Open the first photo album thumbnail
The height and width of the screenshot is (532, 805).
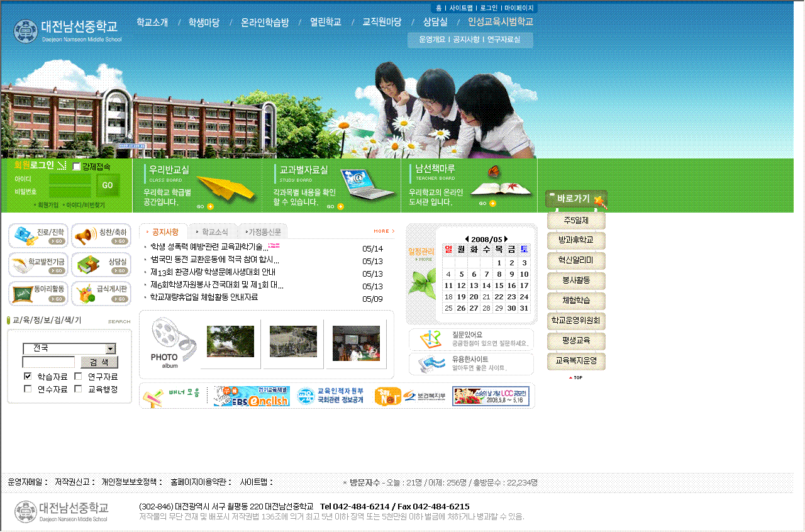(x=230, y=341)
